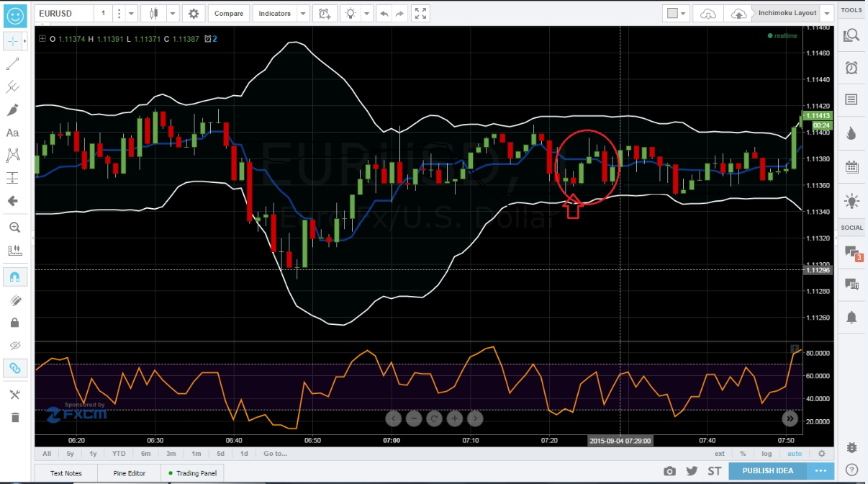Screen dimensions: 868x484
Task: Click the bug report icon
Action: click(852, 447)
